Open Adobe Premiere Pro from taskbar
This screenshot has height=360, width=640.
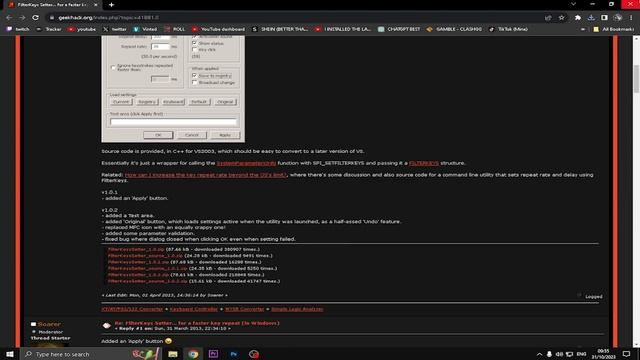coord(213,354)
